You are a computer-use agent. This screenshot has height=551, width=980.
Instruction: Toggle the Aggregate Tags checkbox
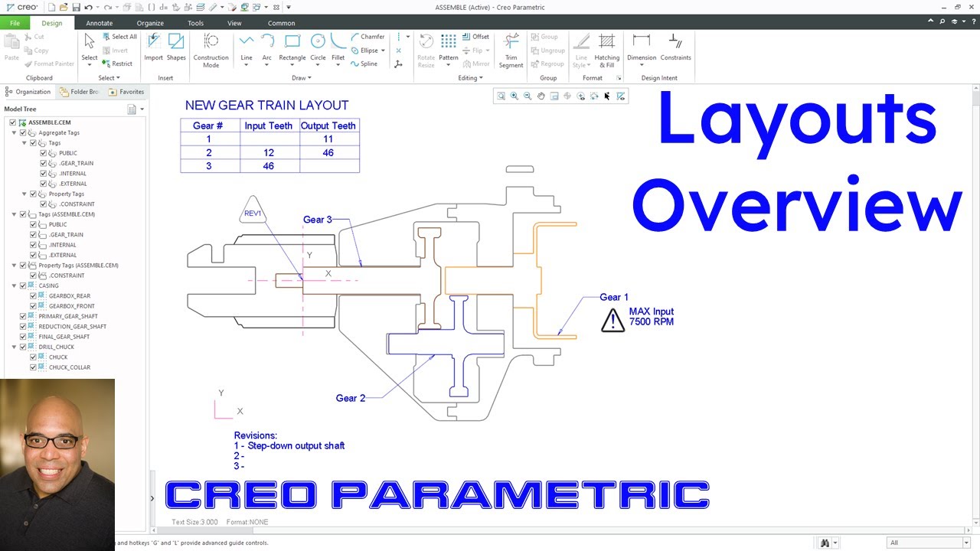click(x=23, y=132)
